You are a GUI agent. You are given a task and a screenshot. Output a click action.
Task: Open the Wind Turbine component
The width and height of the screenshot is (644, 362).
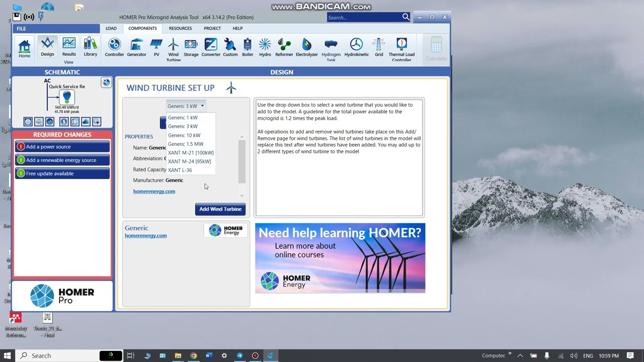174,49
